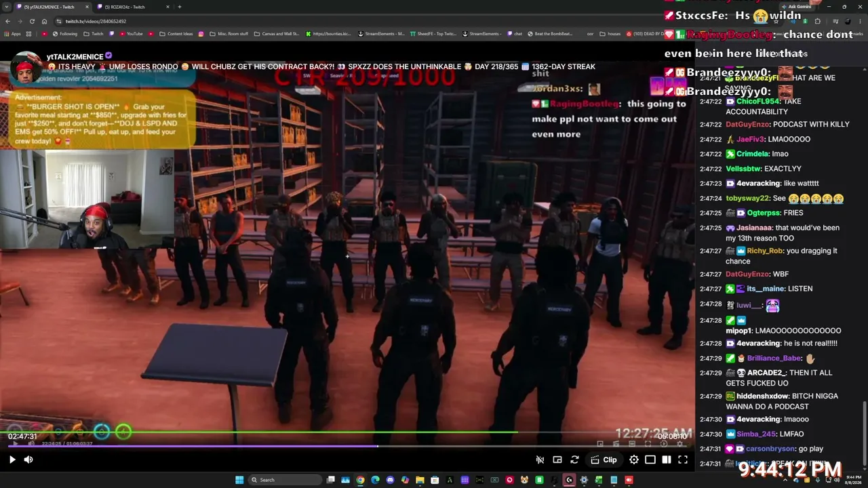868x488 pixels.
Task: Toggle theatre mode in the player
Action: [x=650, y=460]
